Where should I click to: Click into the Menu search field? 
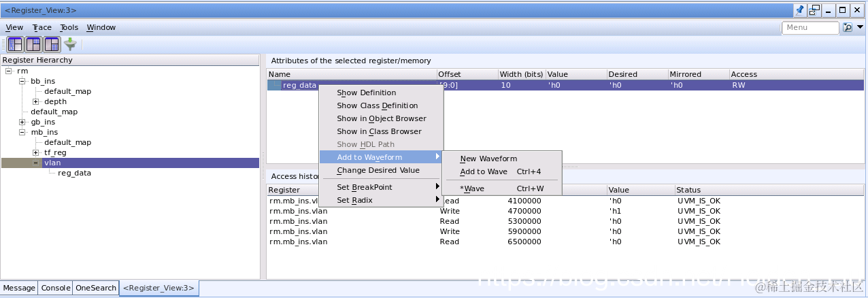pos(810,28)
